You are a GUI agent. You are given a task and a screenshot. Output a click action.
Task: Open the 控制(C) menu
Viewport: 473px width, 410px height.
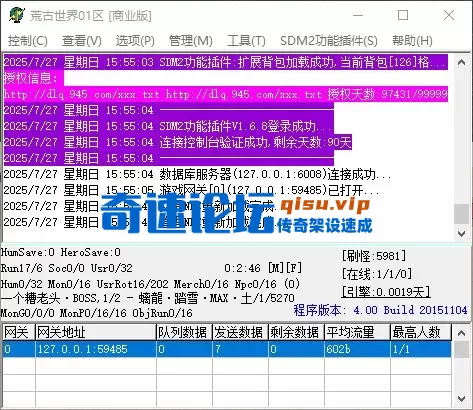point(28,41)
